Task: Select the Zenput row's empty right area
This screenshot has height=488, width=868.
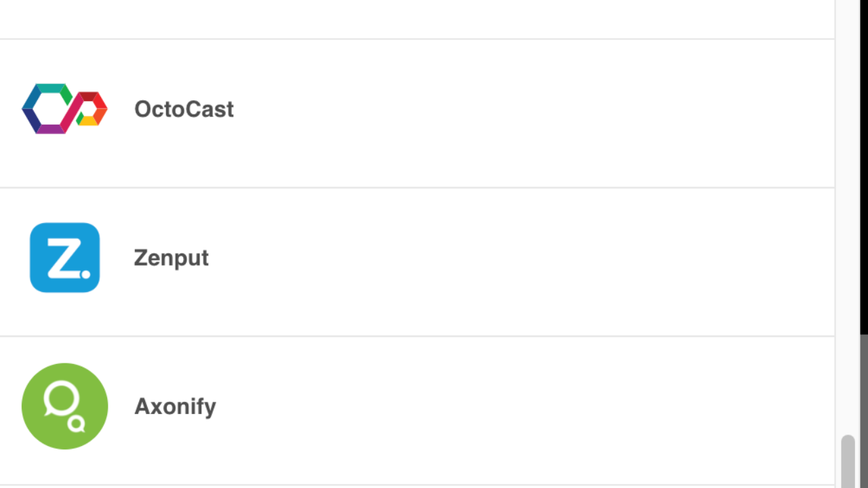Action: click(522, 262)
